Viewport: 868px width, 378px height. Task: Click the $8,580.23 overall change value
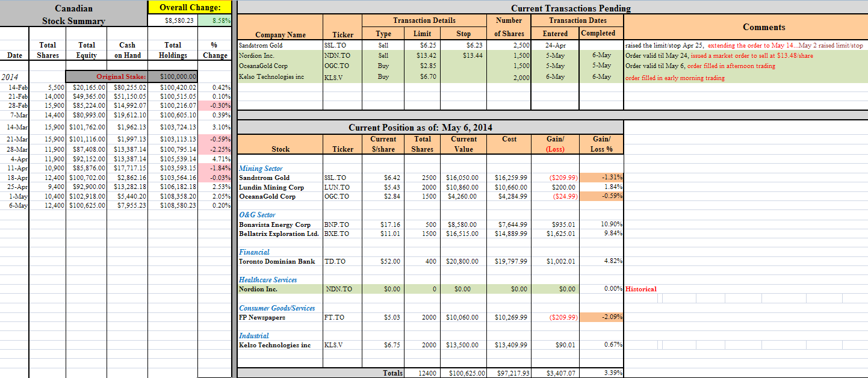pos(178,20)
